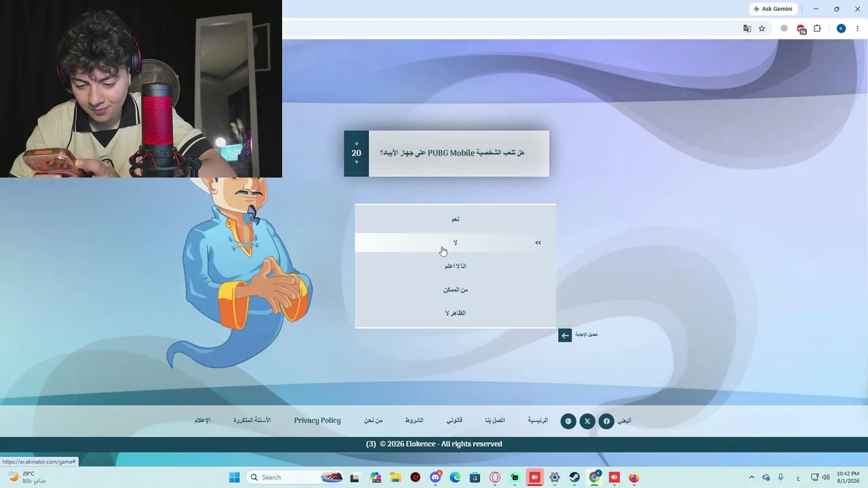Open Firefox from the taskbar
Image resolution: width=868 pixels, height=488 pixels.
pos(634,477)
